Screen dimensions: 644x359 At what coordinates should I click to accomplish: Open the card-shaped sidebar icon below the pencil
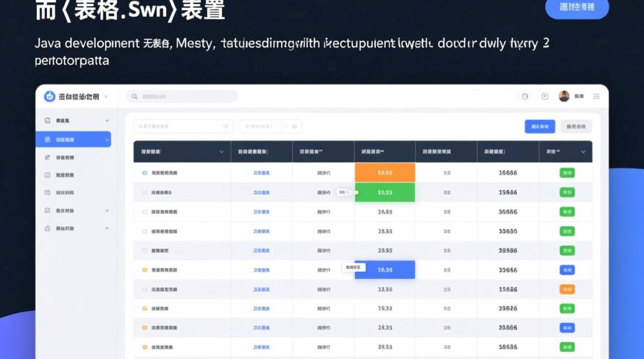tap(47, 175)
